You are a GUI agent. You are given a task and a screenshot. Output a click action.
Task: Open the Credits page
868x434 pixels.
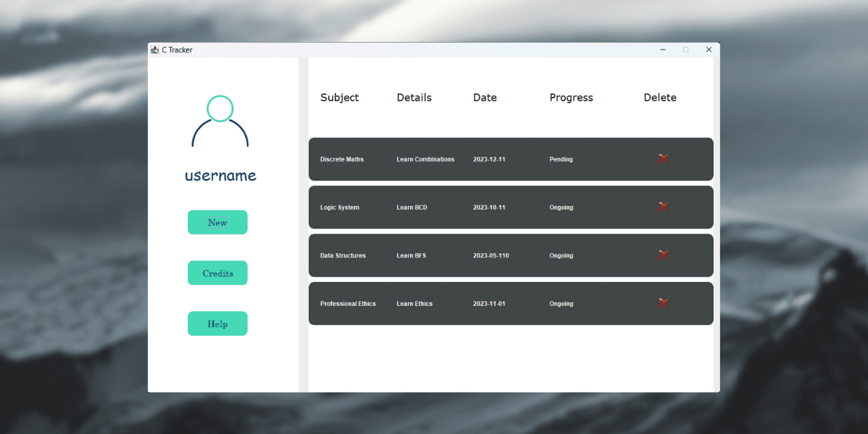pyautogui.click(x=218, y=273)
